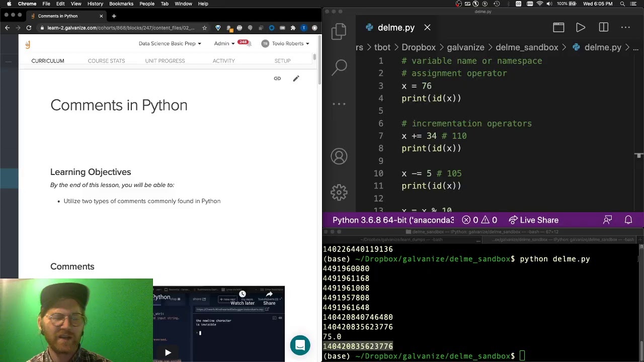Open the Admin dropdown menu
The image size is (644, 362).
[x=224, y=43]
